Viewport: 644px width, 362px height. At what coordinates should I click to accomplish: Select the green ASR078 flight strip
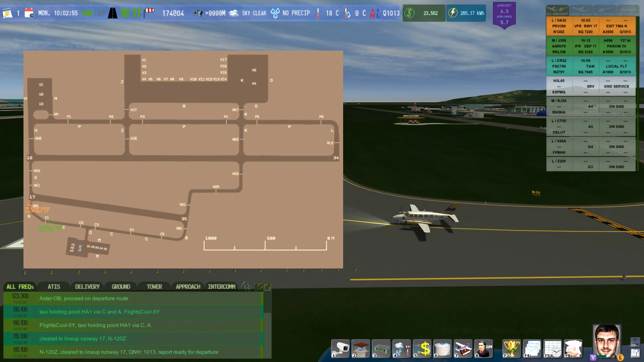point(591,46)
